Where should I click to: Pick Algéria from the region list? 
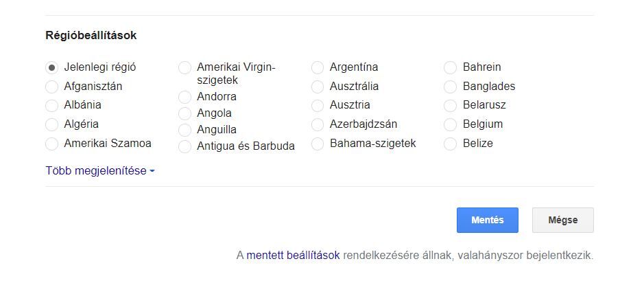(x=51, y=124)
